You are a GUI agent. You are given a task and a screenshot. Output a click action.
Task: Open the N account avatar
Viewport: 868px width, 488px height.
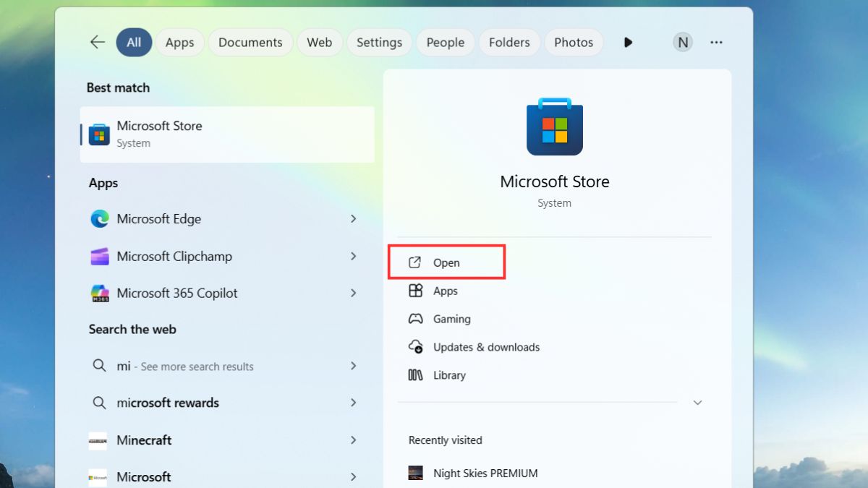[682, 43]
